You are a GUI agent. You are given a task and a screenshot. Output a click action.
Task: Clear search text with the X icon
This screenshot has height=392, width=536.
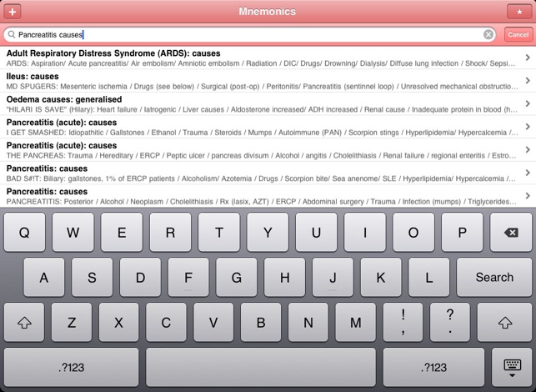(488, 35)
